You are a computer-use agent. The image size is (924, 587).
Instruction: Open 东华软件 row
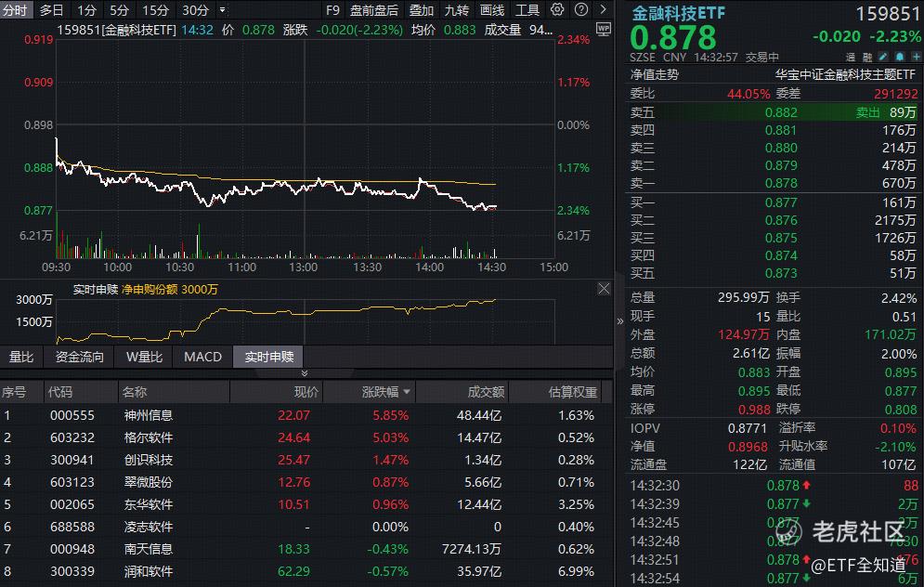pos(306,504)
